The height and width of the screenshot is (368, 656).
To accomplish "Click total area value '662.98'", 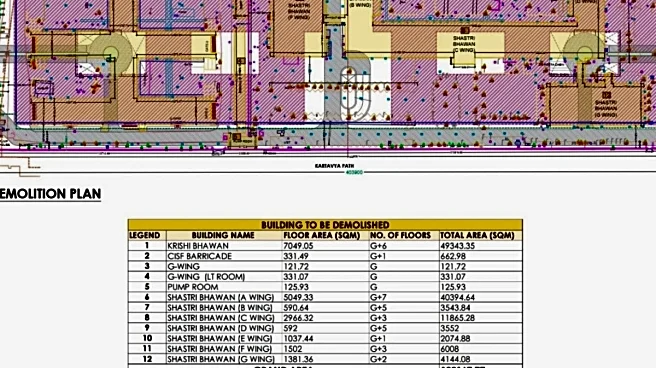I will 453,256.
